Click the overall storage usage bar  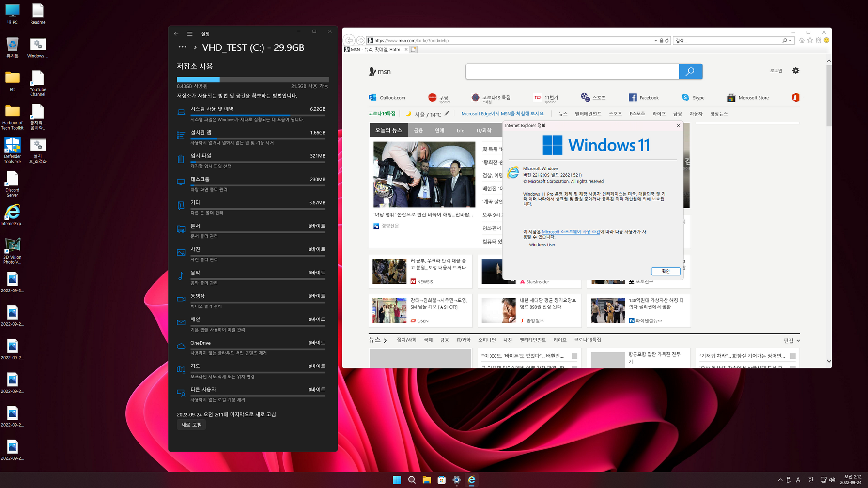point(253,79)
